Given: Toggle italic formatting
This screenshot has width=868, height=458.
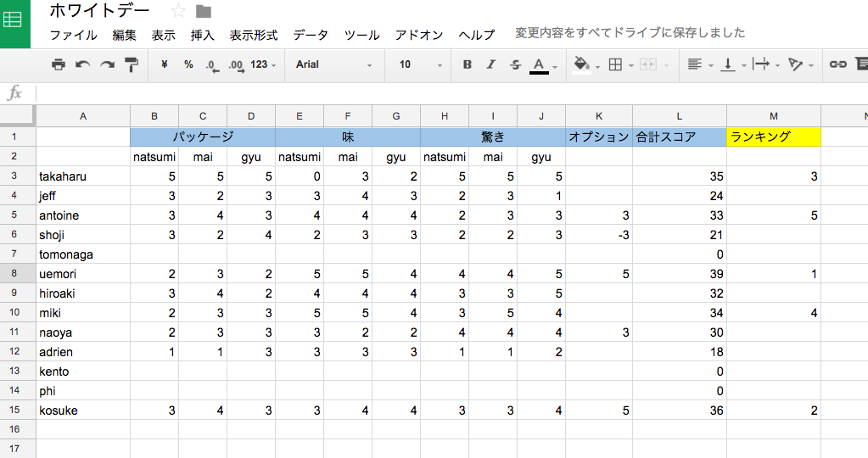Looking at the screenshot, I should point(490,64).
